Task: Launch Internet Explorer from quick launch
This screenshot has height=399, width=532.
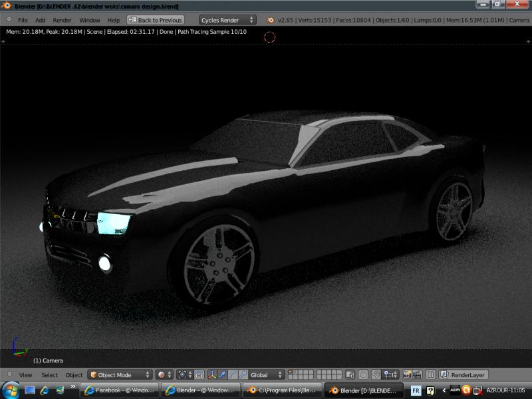Action: (45, 390)
